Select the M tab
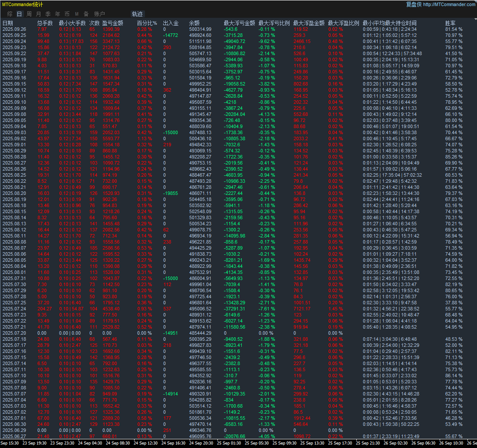The image size is (477, 448). coord(77,14)
